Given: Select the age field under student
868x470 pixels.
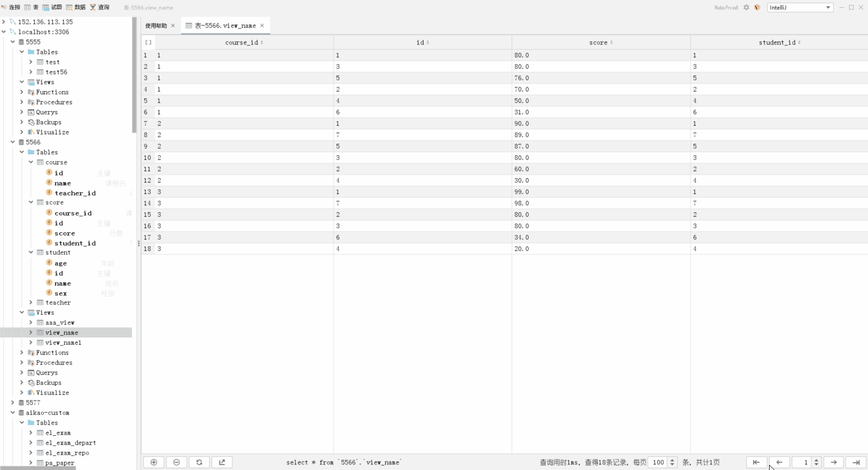Looking at the screenshot, I should click(x=60, y=263).
